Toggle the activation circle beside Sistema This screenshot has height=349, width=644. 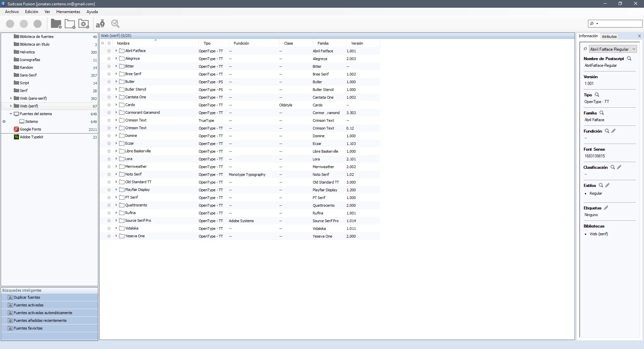click(x=4, y=121)
